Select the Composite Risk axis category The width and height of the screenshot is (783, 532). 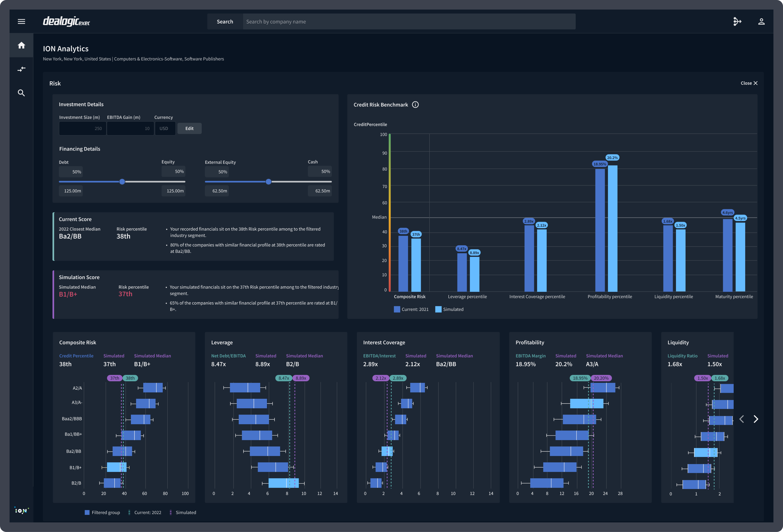[409, 297]
